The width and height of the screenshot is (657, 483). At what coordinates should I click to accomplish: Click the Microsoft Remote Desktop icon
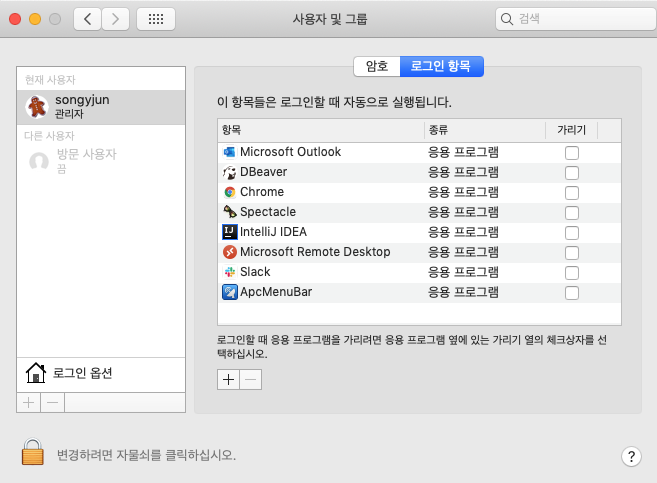pos(229,252)
